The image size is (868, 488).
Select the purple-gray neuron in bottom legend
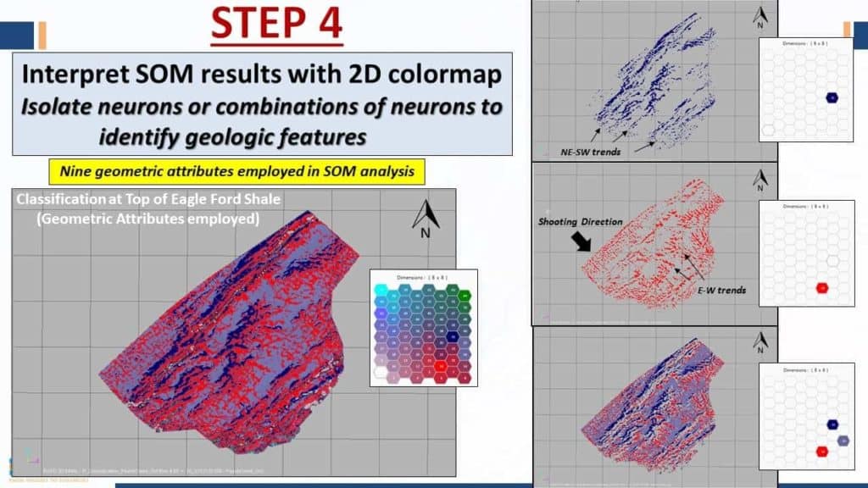[x=843, y=441]
